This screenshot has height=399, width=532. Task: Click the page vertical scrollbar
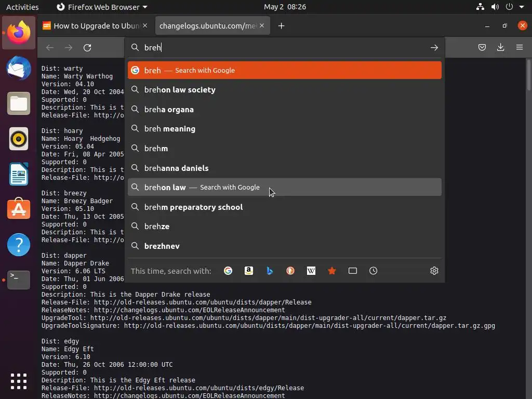(x=528, y=75)
